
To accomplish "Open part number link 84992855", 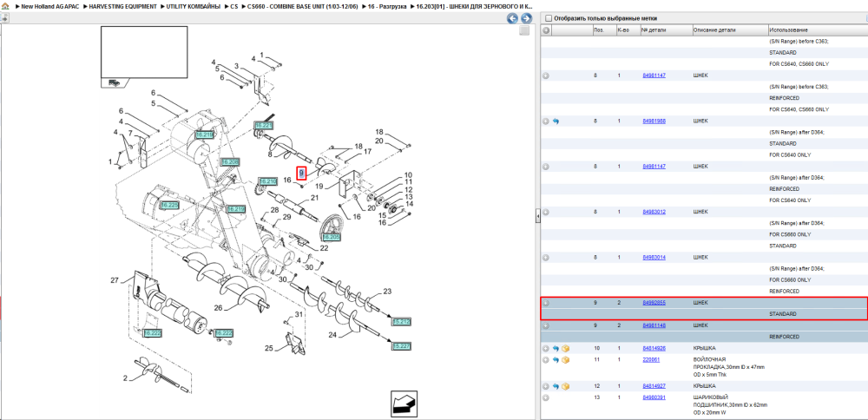I will click(654, 303).
